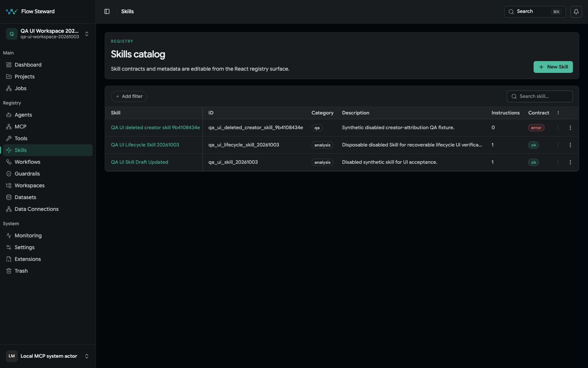This screenshot has width=588, height=368.
Task: Go to Extensions
Action: coord(48,259)
